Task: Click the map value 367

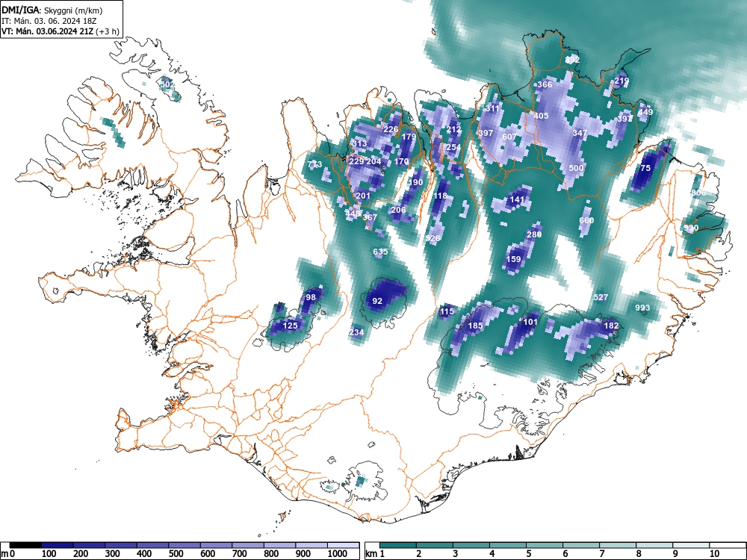Action: pos(371,217)
